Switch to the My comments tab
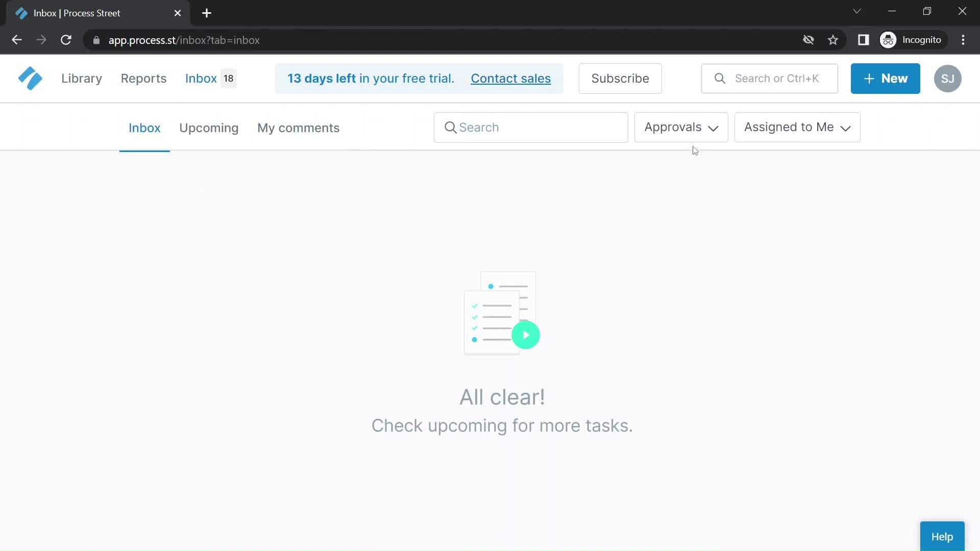 tap(298, 128)
